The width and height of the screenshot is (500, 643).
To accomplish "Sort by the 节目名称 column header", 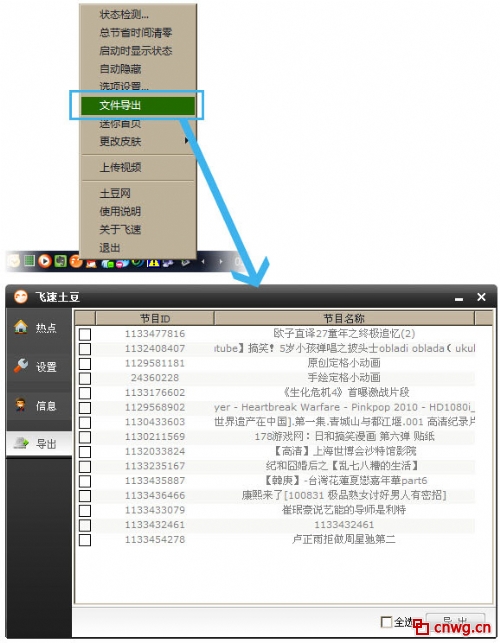I will click(x=344, y=318).
